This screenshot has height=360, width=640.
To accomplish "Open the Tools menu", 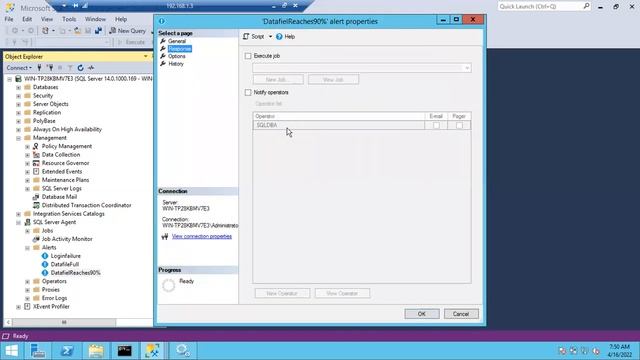I will pos(69,19).
